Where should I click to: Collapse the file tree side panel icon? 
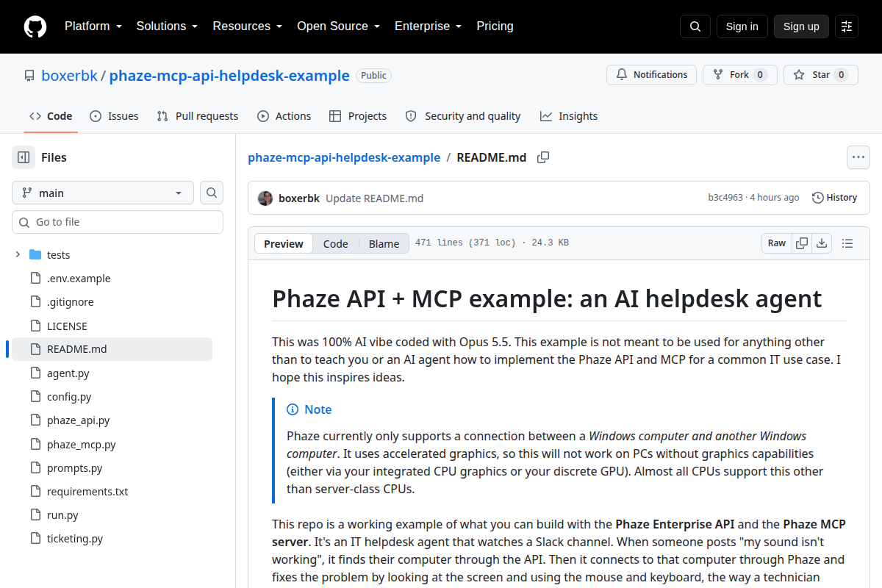pyautogui.click(x=24, y=157)
